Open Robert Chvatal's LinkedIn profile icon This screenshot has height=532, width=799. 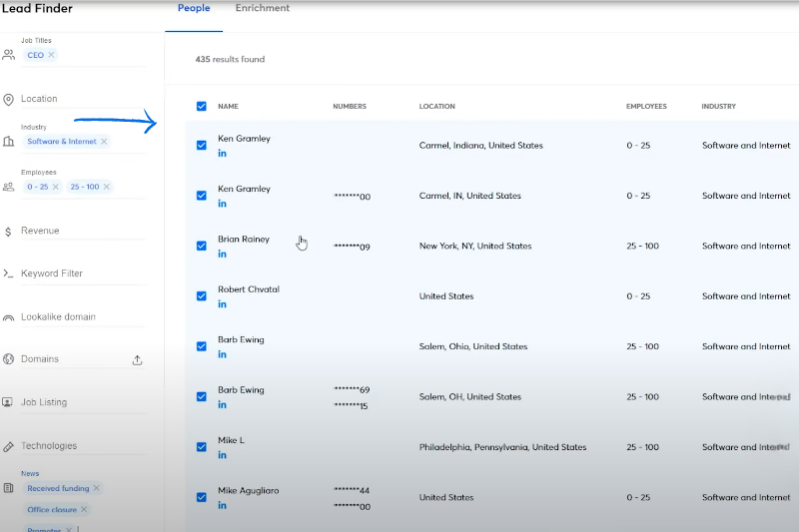pyautogui.click(x=223, y=304)
